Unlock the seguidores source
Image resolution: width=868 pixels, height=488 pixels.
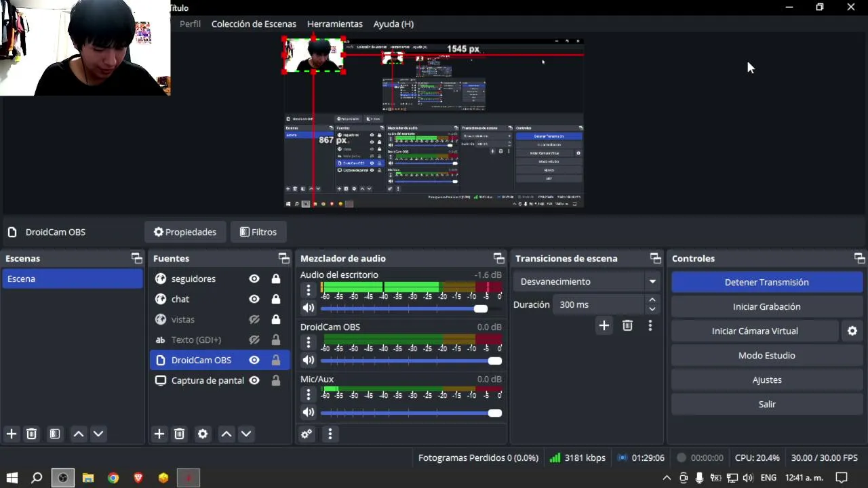(x=276, y=279)
